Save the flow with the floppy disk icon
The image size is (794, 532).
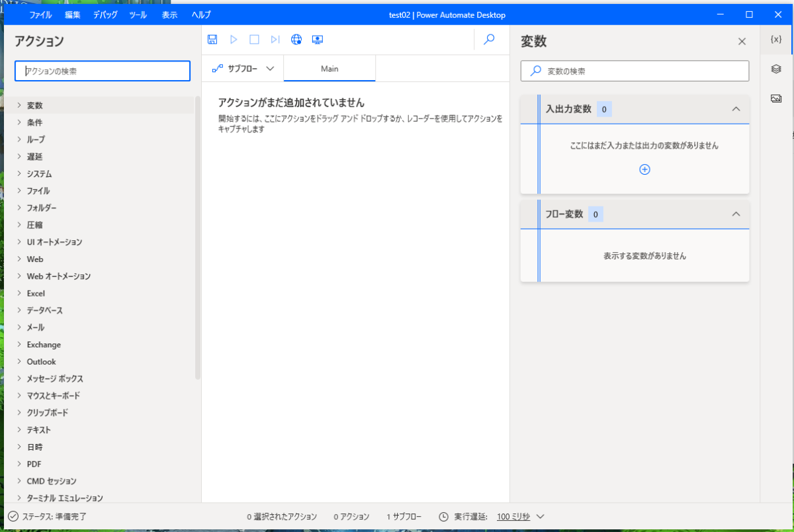(212, 40)
